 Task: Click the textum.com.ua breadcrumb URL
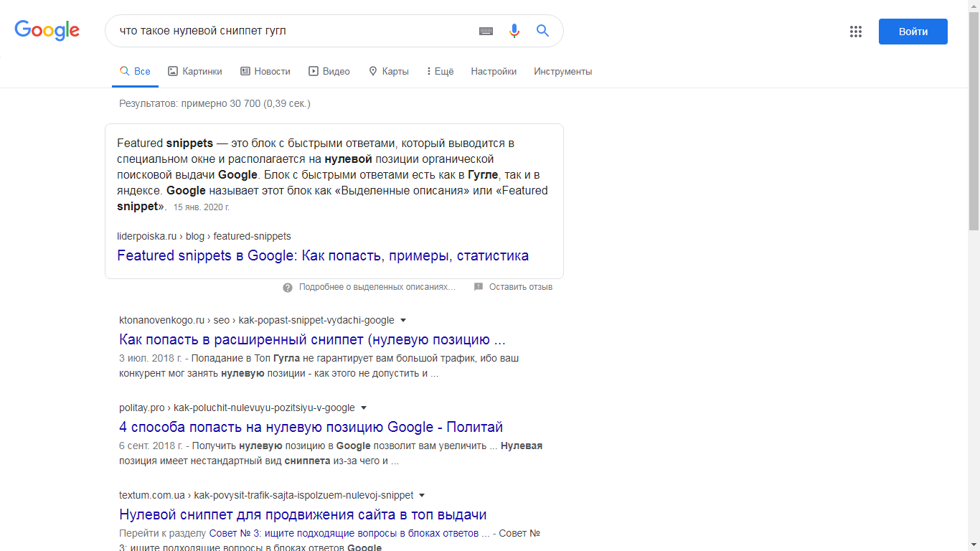pyautogui.click(x=266, y=495)
